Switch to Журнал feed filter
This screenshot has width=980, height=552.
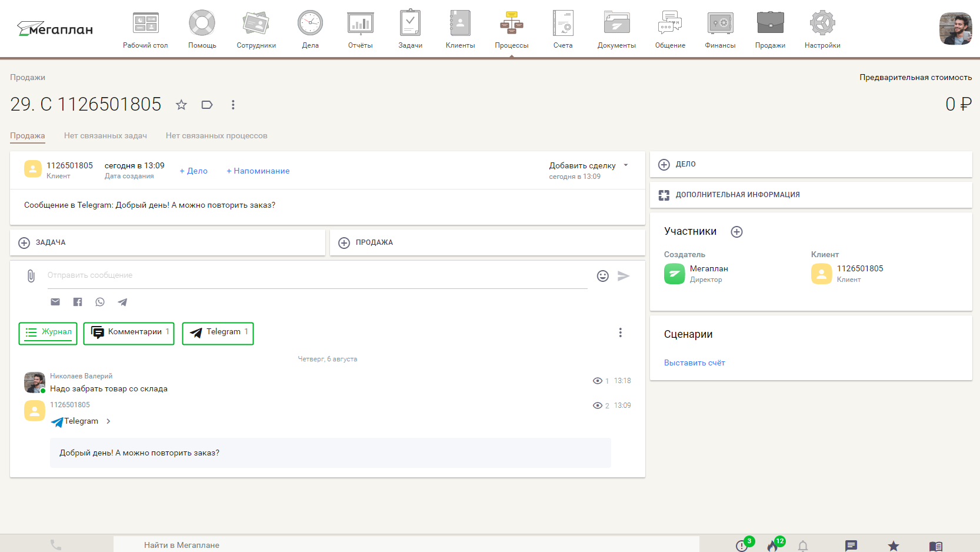click(48, 333)
